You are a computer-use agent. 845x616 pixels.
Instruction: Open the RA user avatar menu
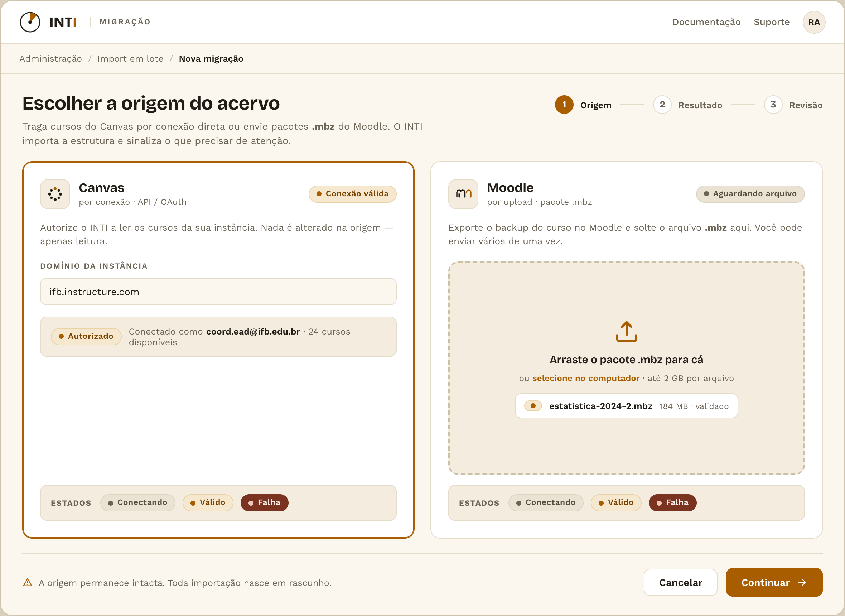(814, 22)
